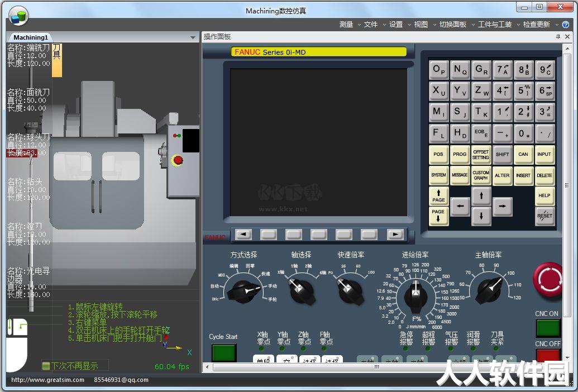Click the RESET key
The height and width of the screenshot is (392, 578).
tap(544, 216)
